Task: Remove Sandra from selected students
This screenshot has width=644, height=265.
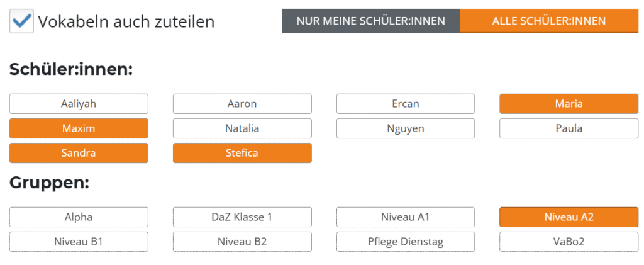Action: pos(79,153)
